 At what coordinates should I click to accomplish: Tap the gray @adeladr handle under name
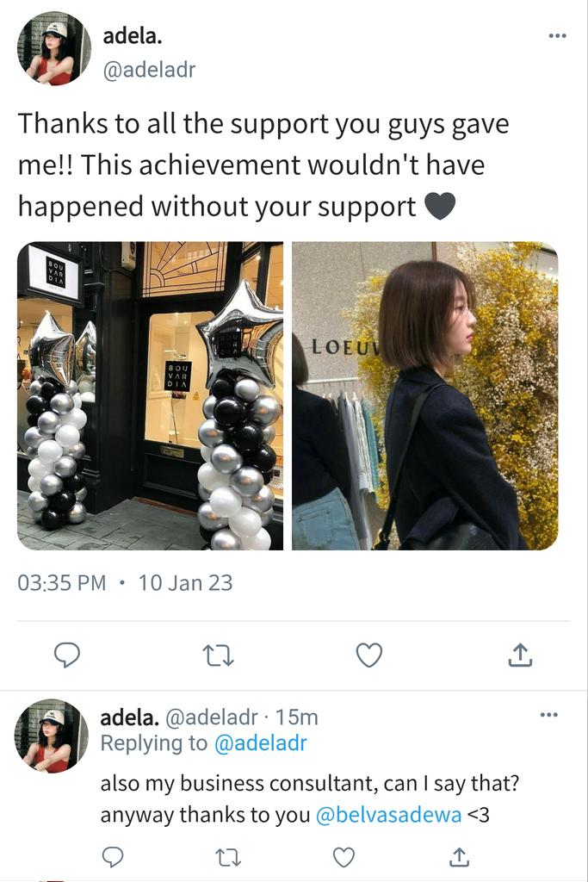coord(149,70)
